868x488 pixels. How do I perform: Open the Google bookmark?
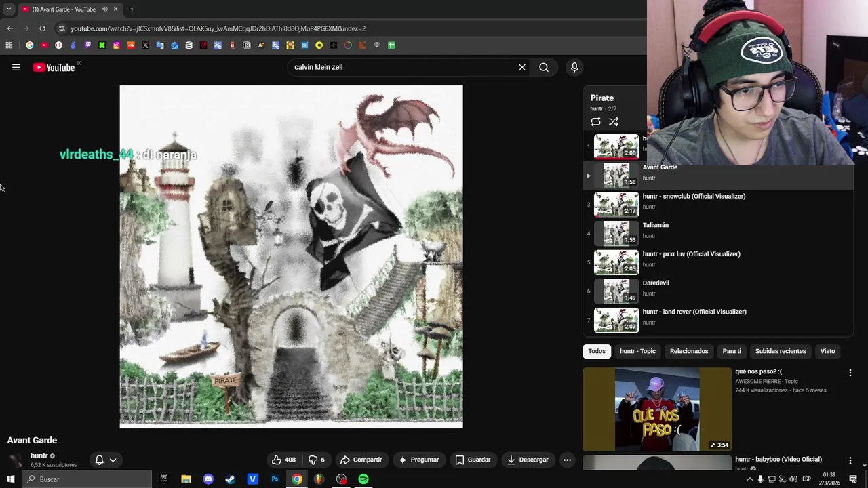click(x=30, y=45)
